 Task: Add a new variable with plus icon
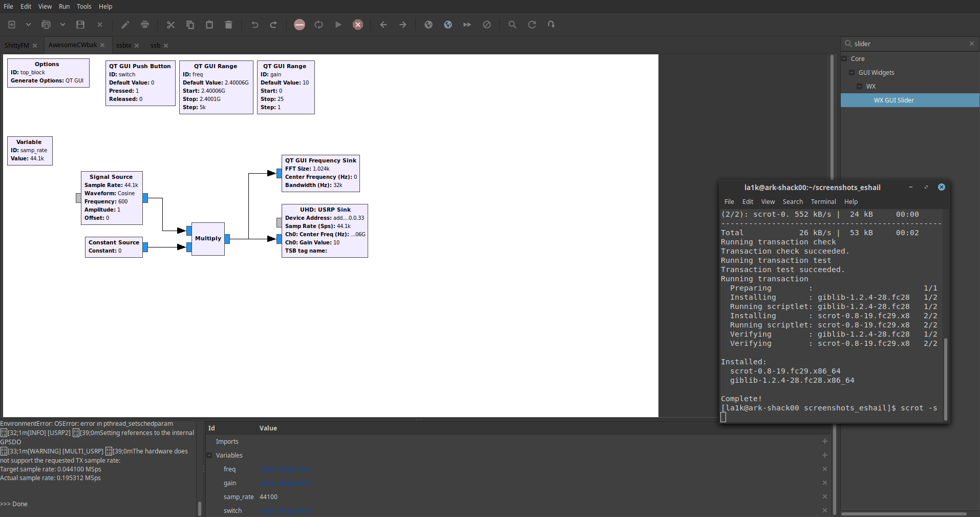pyautogui.click(x=824, y=456)
